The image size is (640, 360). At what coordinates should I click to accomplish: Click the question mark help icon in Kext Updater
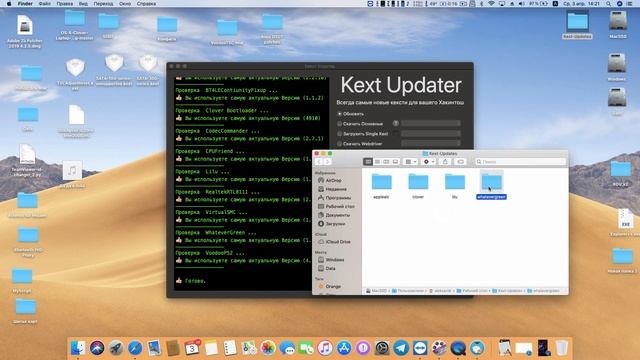coord(396,123)
